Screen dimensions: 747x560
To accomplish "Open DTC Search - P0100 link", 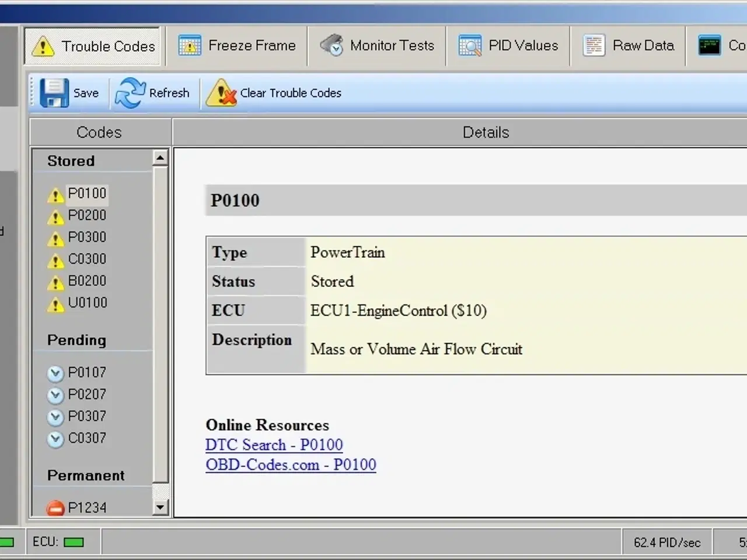I will click(274, 444).
